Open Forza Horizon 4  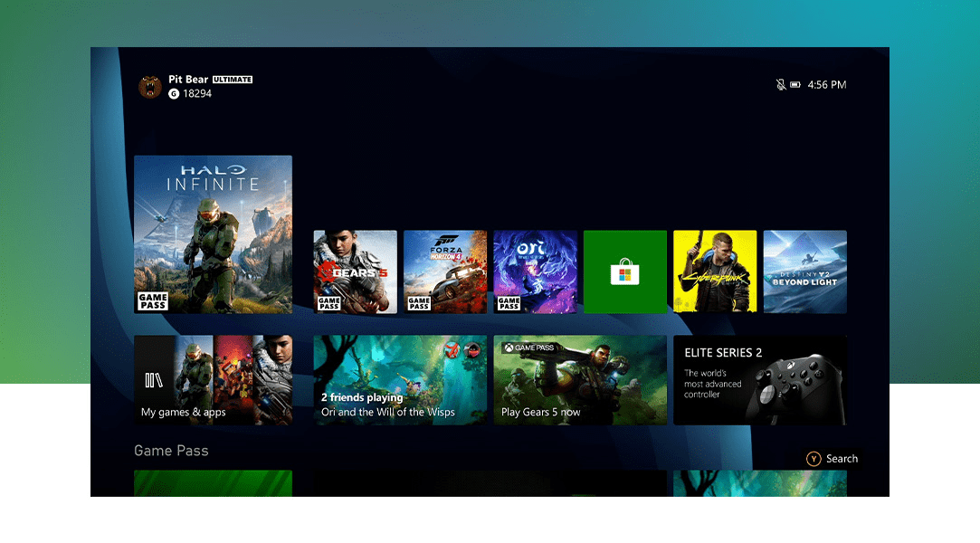tap(444, 271)
